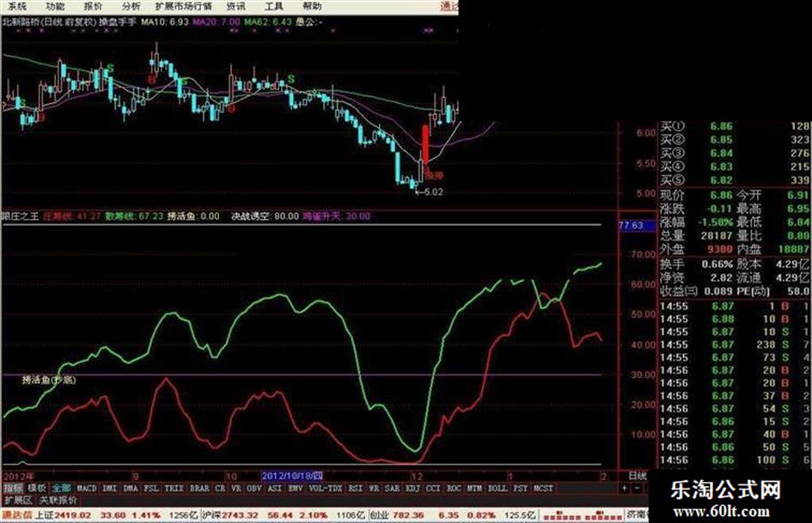Open the 资讯 menu
Screen dimensions: 812x523
point(235,7)
